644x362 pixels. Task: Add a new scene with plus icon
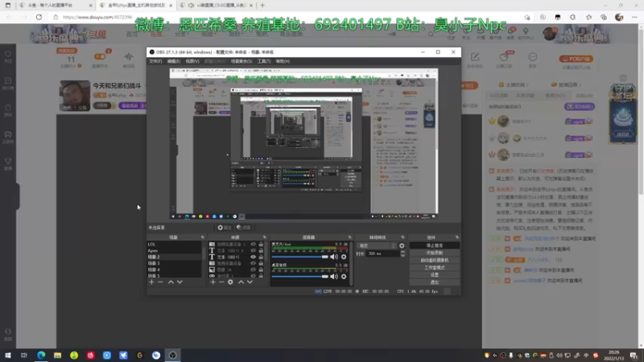(151, 282)
